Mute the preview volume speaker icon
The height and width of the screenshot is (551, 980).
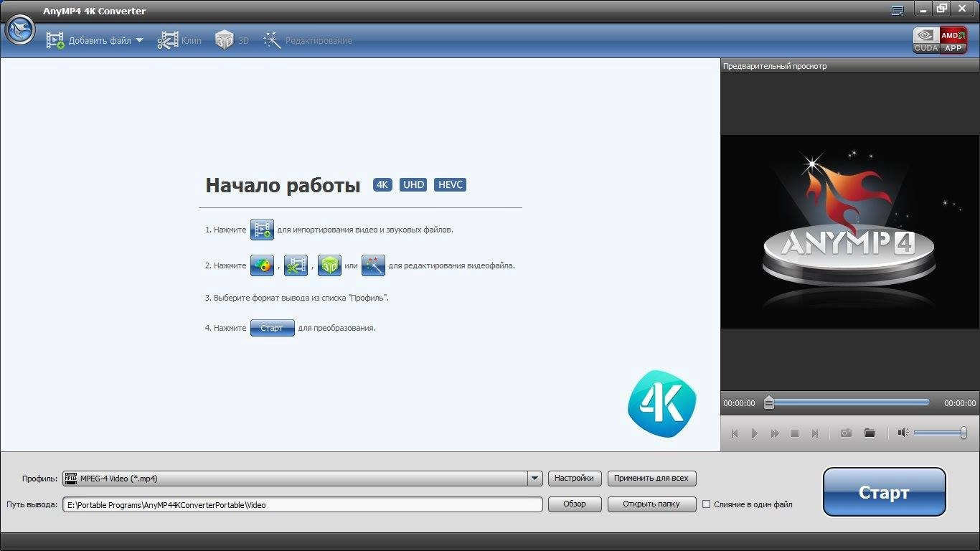coord(903,433)
